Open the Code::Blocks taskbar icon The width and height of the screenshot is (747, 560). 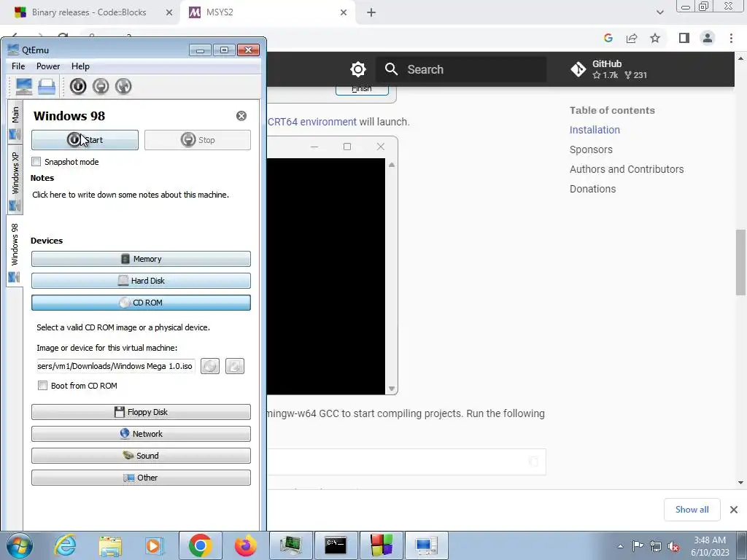[x=381, y=545]
